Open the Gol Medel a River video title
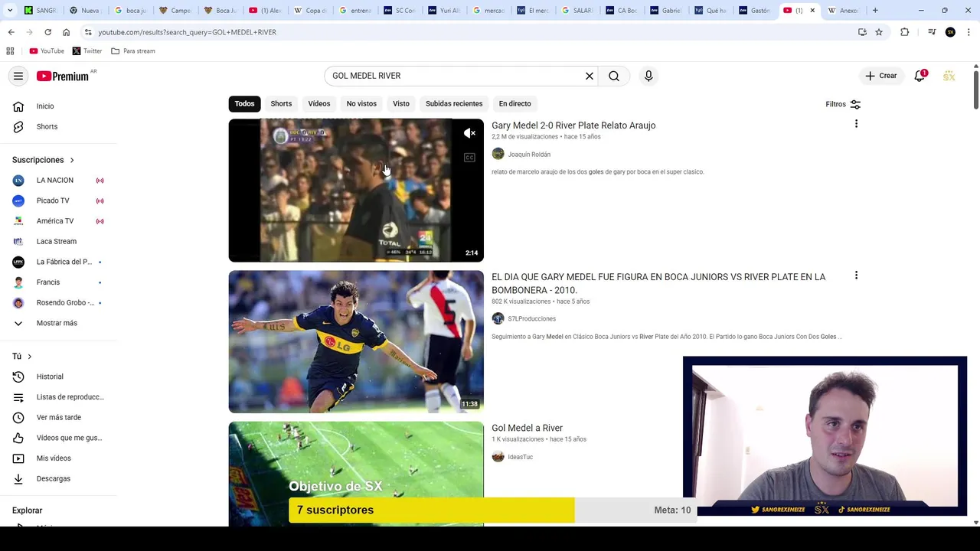 tap(527, 428)
